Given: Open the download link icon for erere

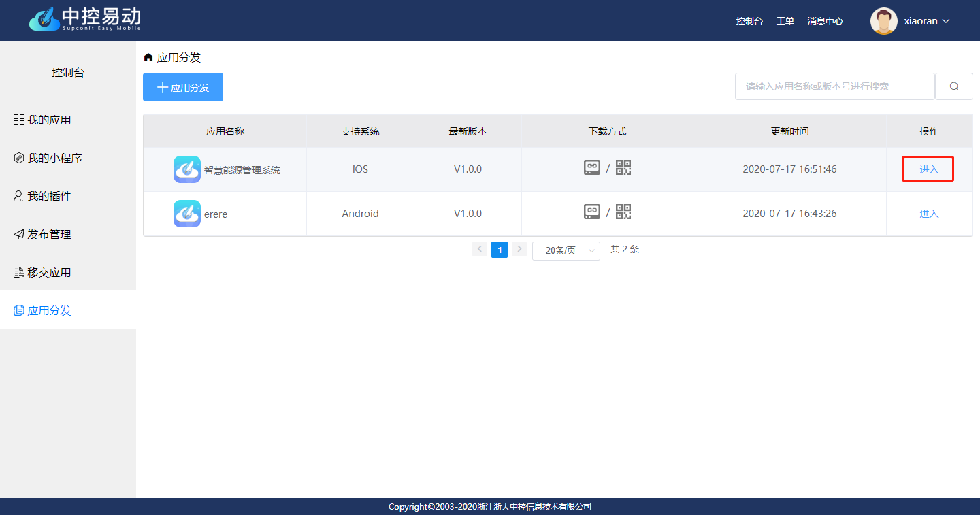Looking at the screenshot, I should pos(592,212).
